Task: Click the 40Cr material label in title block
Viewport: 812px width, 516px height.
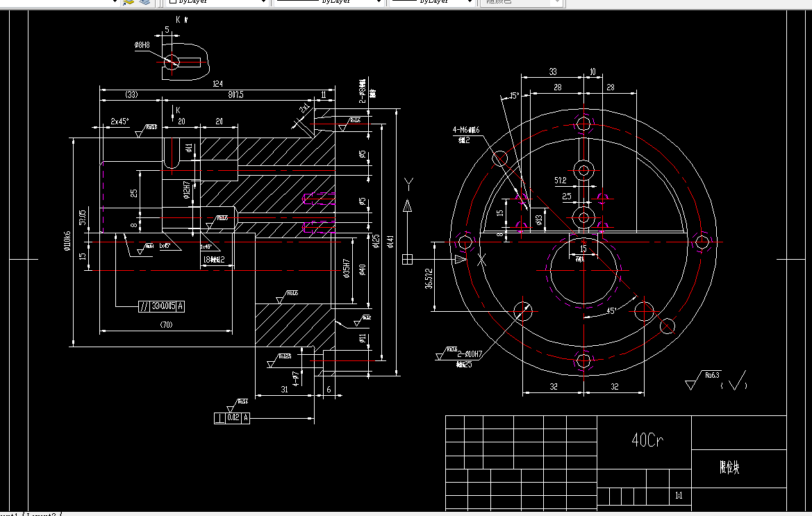Action: [x=647, y=440]
